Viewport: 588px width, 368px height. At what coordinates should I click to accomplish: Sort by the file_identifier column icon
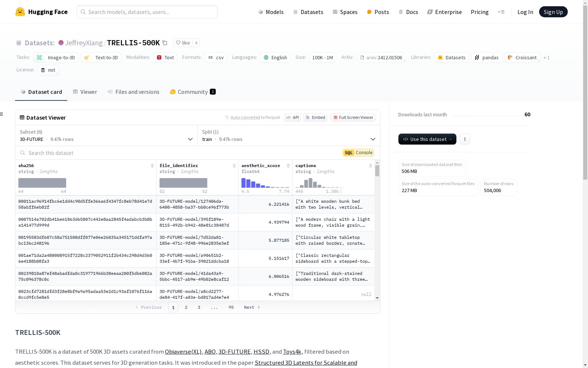pos(234,166)
